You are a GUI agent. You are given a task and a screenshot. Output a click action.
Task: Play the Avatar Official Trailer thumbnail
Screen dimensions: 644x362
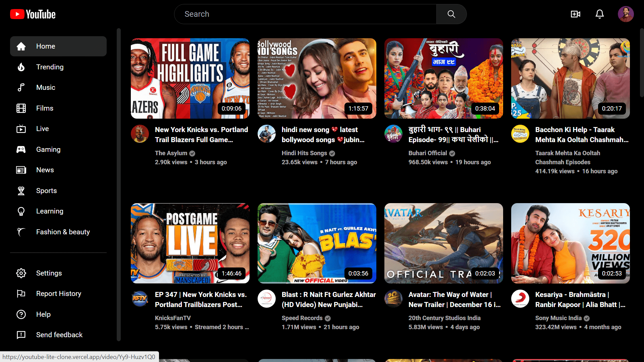click(443, 243)
